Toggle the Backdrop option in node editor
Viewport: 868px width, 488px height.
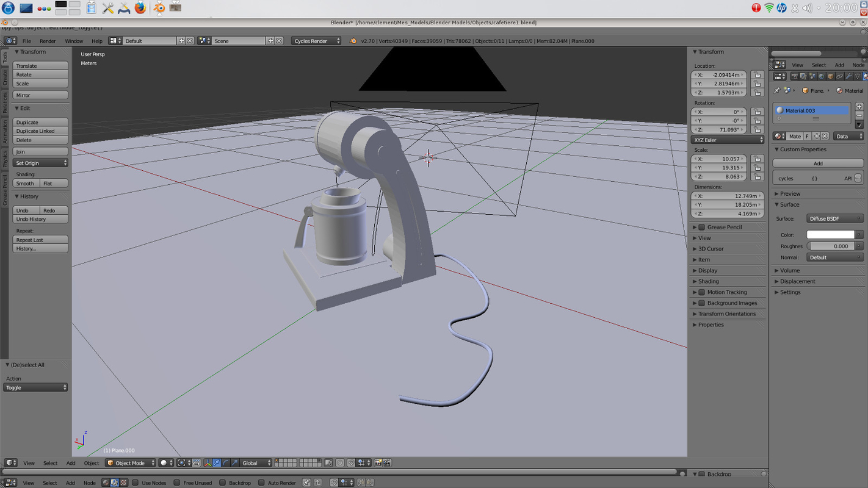(x=222, y=483)
